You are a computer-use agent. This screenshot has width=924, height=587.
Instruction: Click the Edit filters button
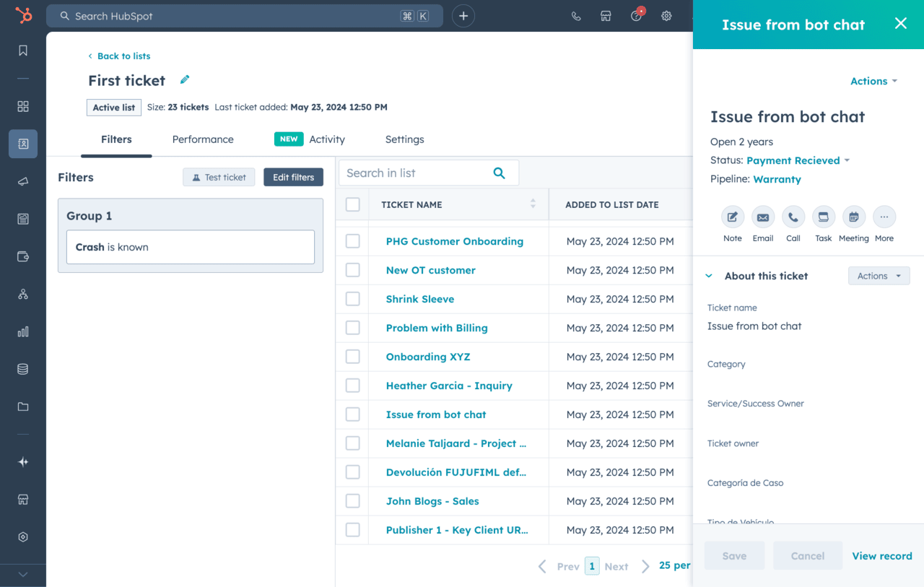pos(293,177)
